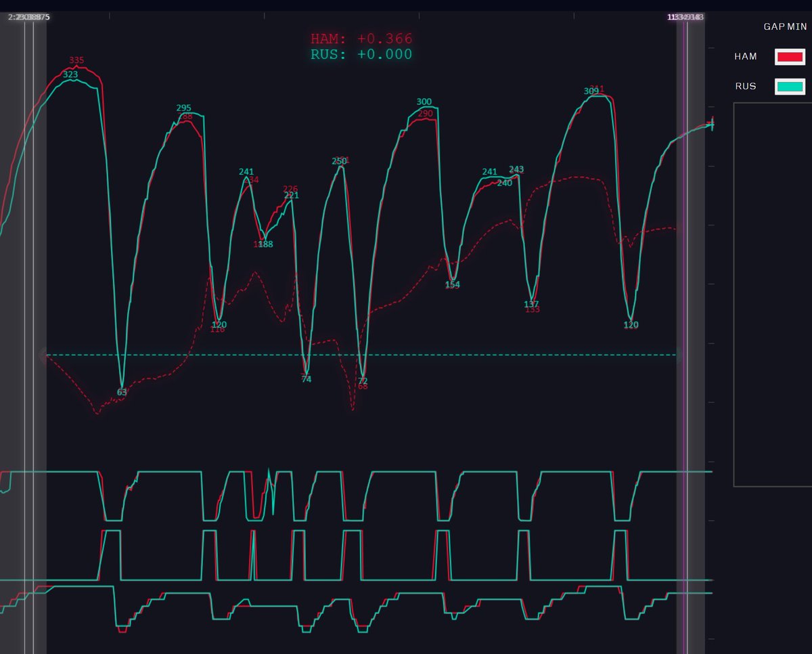Click the 63 minimum speed label
The width and height of the screenshot is (812, 654).
[122, 392]
